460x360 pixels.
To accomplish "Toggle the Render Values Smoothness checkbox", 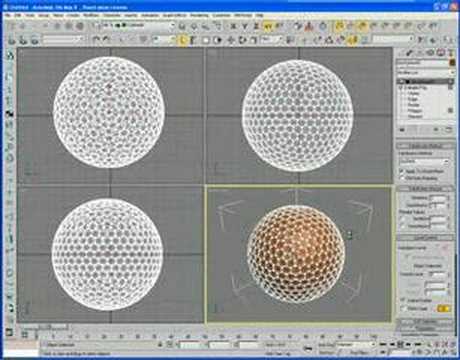I will [x=403, y=226].
